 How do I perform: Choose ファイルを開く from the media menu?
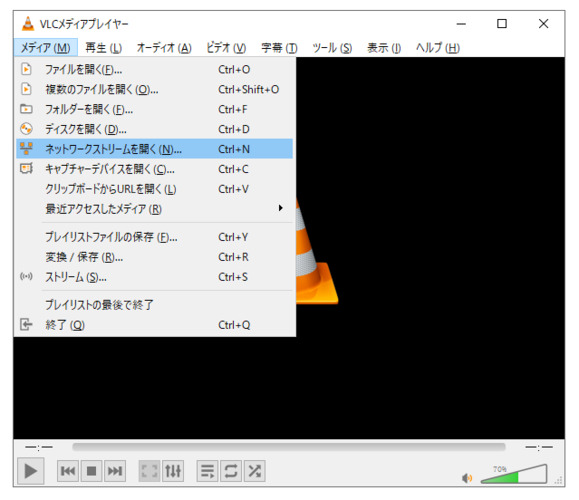click(154, 69)
